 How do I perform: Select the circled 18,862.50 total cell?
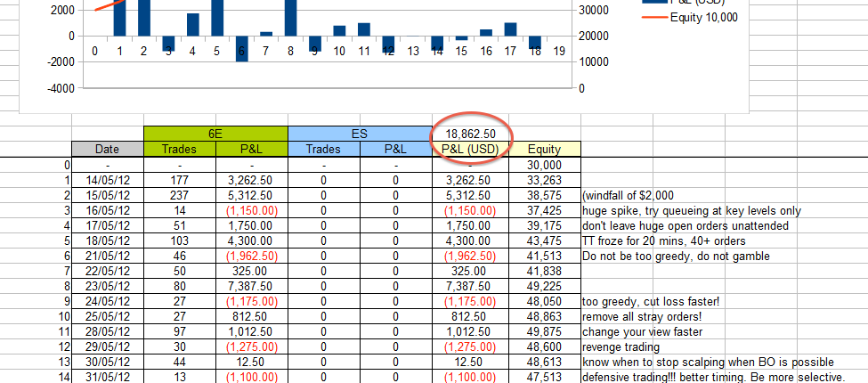tap(469, 134)
